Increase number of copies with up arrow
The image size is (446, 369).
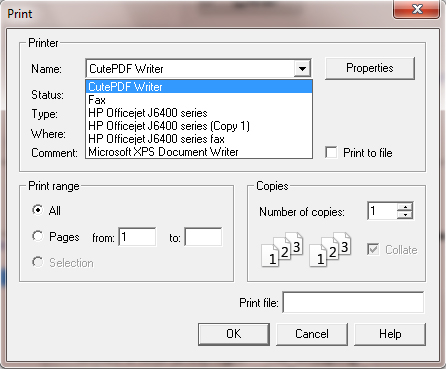coord(405,207)
